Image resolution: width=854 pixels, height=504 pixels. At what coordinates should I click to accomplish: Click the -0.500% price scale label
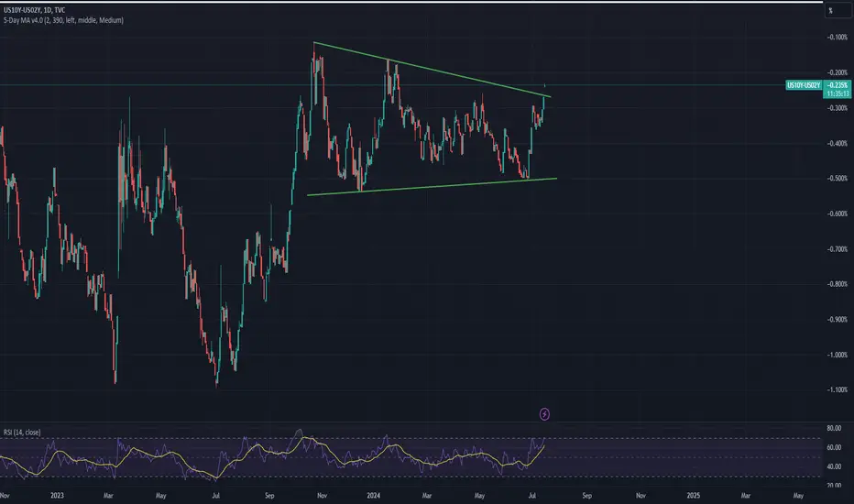coord(838,178)
